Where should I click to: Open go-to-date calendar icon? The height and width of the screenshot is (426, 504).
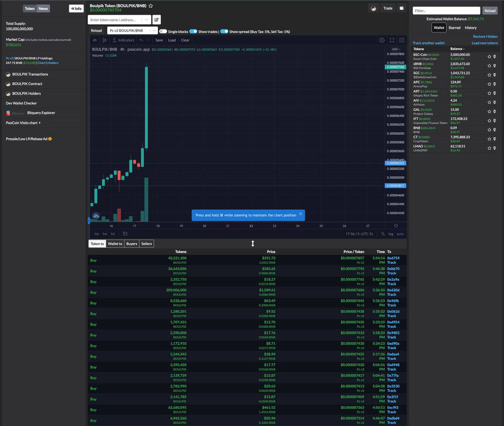click(125, 234)
